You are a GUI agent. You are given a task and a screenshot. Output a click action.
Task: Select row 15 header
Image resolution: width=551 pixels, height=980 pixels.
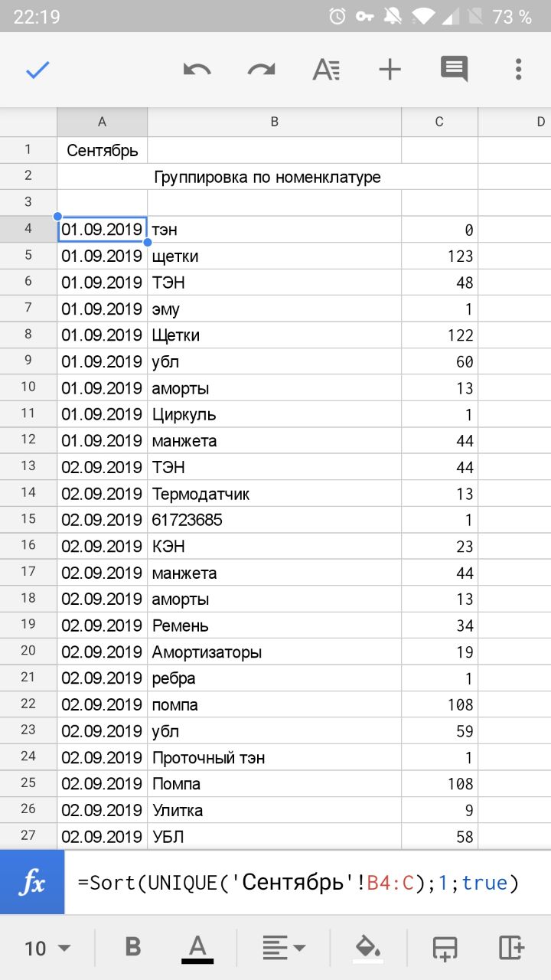pyautogui.click(x=28, y=520)
